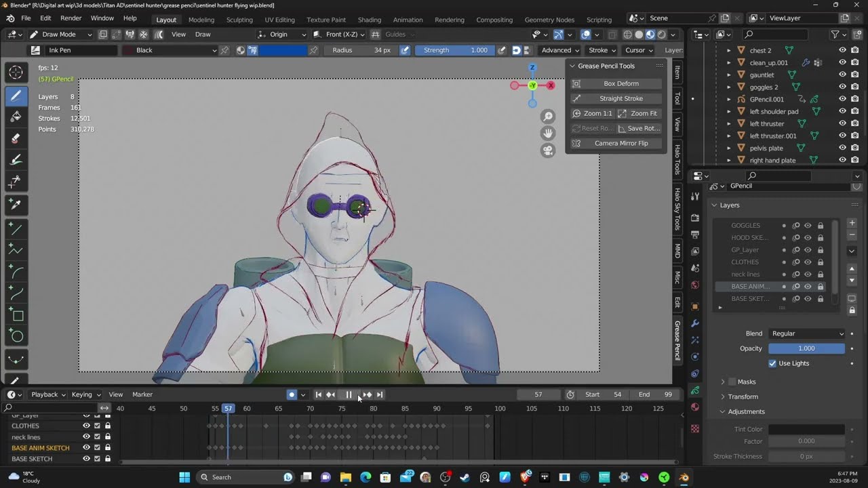Click the Zoom 1:1 button

(x=593, y=113)
